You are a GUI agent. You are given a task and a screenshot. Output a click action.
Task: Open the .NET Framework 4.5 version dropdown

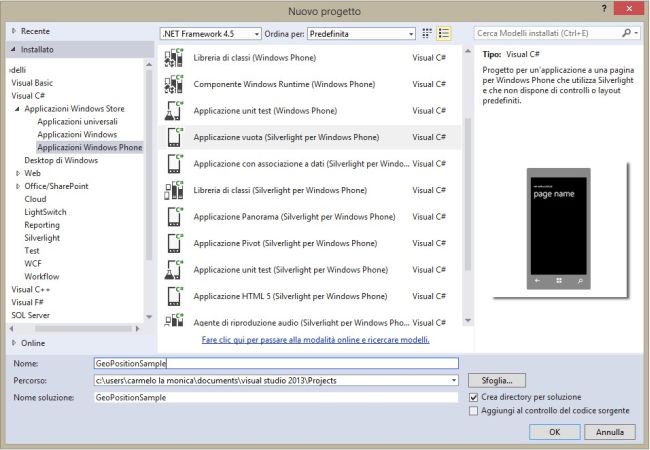(211, 34)
